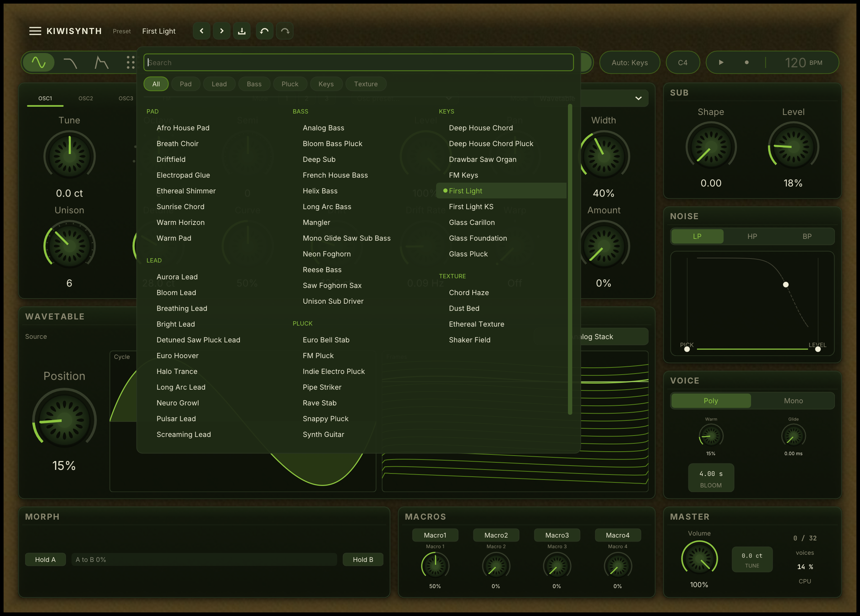Click in the preset Search field
The height and width of the screenshot is (616, 860).
point(358,63)
